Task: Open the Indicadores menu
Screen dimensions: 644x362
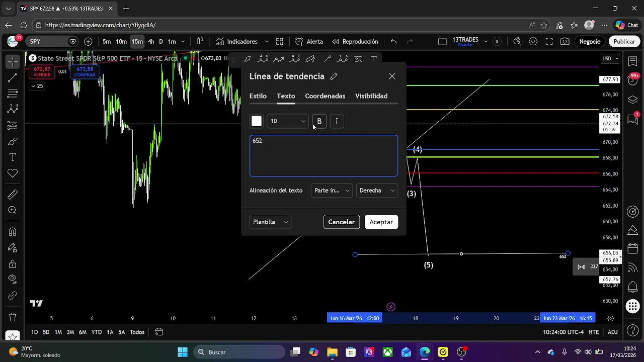Action: coord(237,42)
